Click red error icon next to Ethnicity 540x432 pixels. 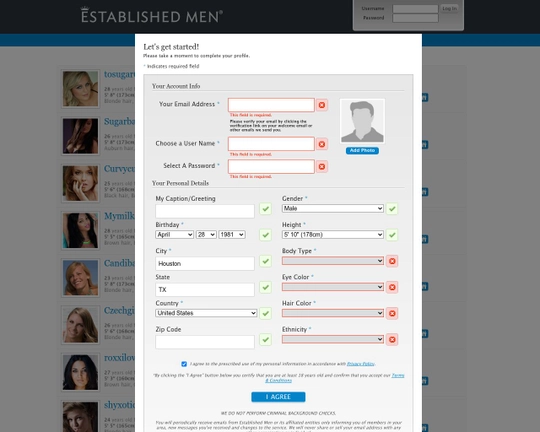click(392, 340)
